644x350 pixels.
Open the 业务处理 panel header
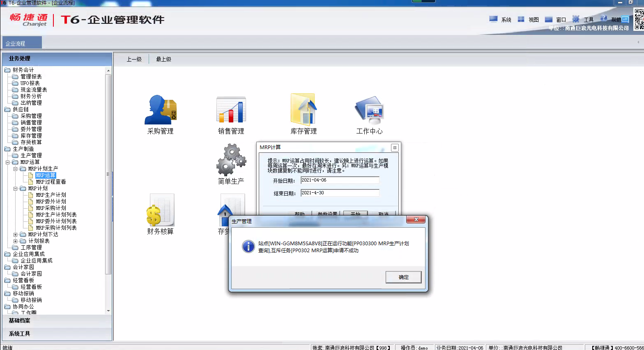tap(57, 59)
